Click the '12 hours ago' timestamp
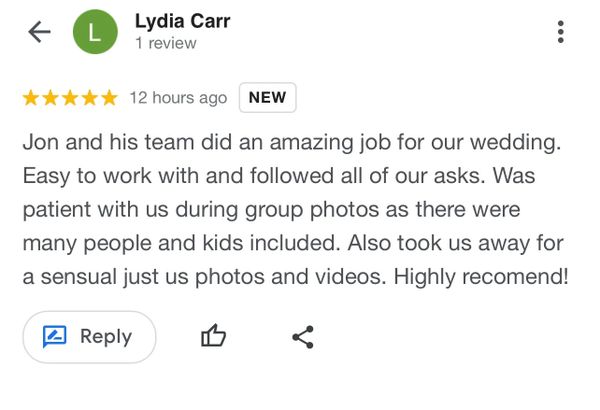 pyautogui.click(x=178, y=98)
